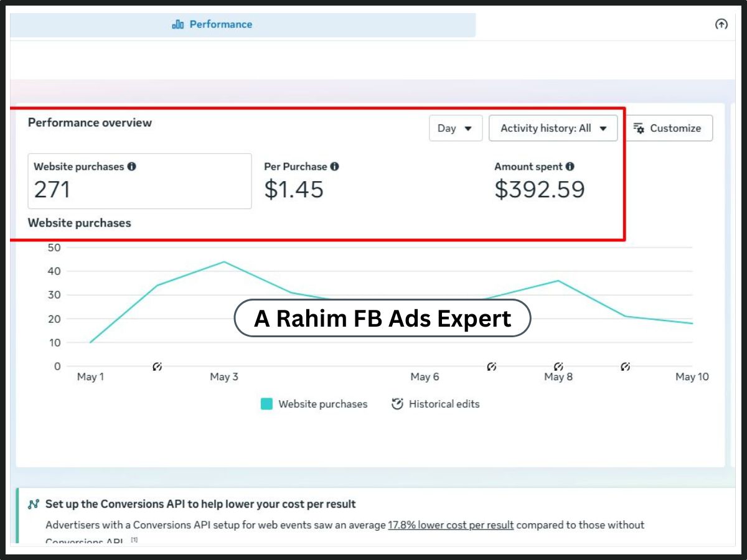Click the May 3 axis label
The height and width of the screenshot is (560, 747).
(x=224, y=377)
